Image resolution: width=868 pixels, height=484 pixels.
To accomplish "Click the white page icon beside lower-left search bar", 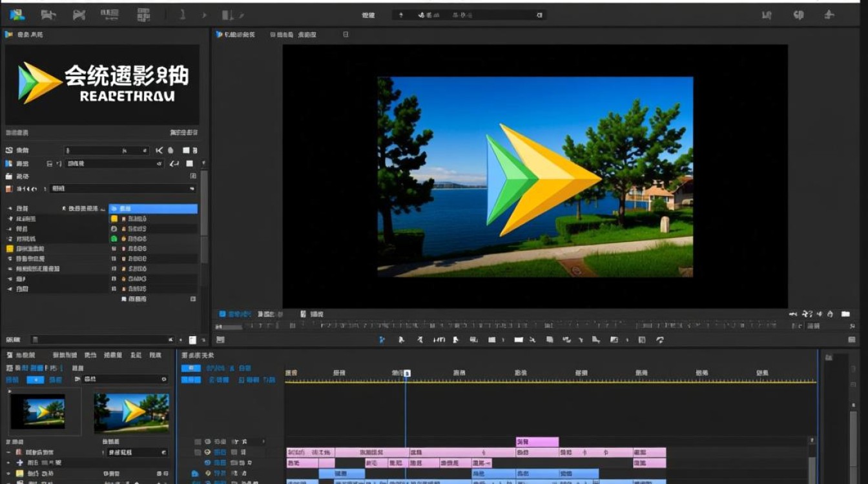I will [192, 339].
